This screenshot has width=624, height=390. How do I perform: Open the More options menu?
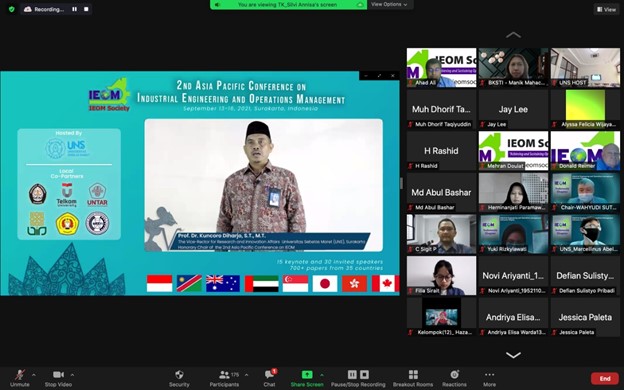[489, 378]
